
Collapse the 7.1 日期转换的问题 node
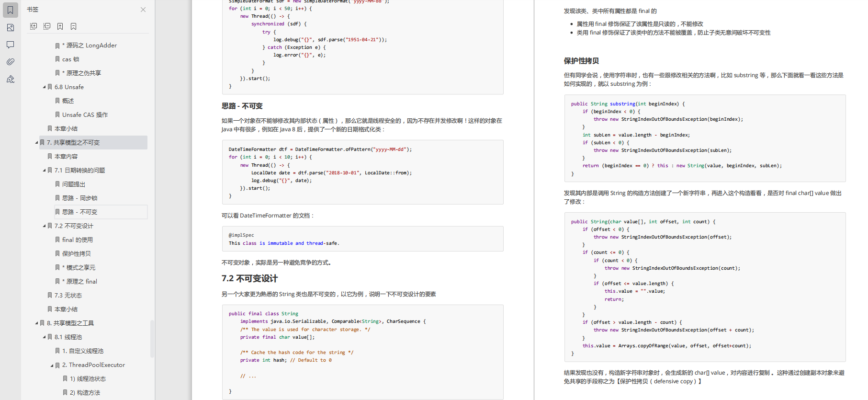click(x=45, y=171)
